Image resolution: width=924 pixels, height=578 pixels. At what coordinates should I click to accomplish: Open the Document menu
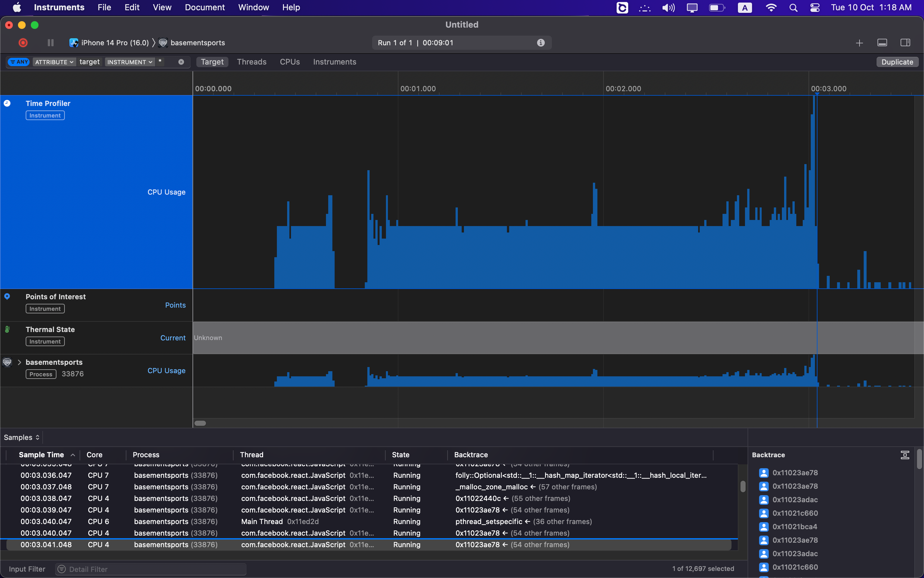coord(205,7)
